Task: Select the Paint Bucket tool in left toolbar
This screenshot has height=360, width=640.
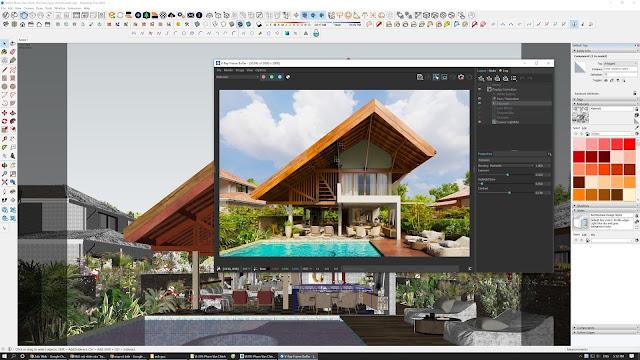Action: pos(4,52)
